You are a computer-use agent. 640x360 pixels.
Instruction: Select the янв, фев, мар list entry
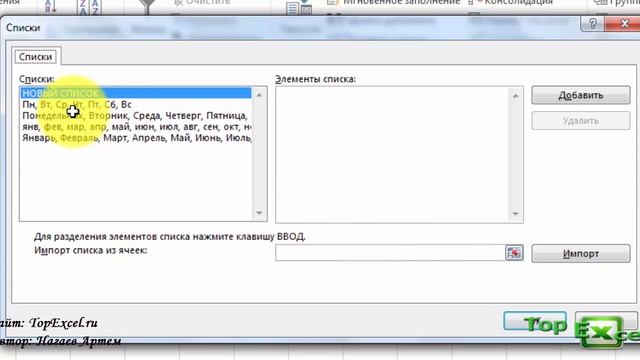136,127
